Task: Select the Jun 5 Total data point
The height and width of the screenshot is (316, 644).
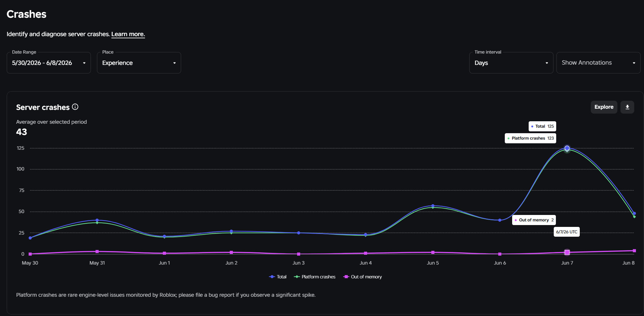Action: (433, 206)
